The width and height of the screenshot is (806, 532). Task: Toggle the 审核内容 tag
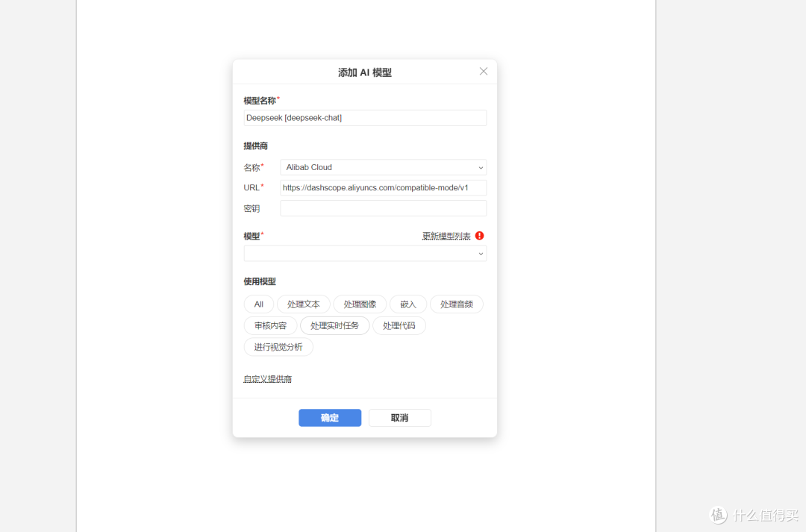point(270,325)
